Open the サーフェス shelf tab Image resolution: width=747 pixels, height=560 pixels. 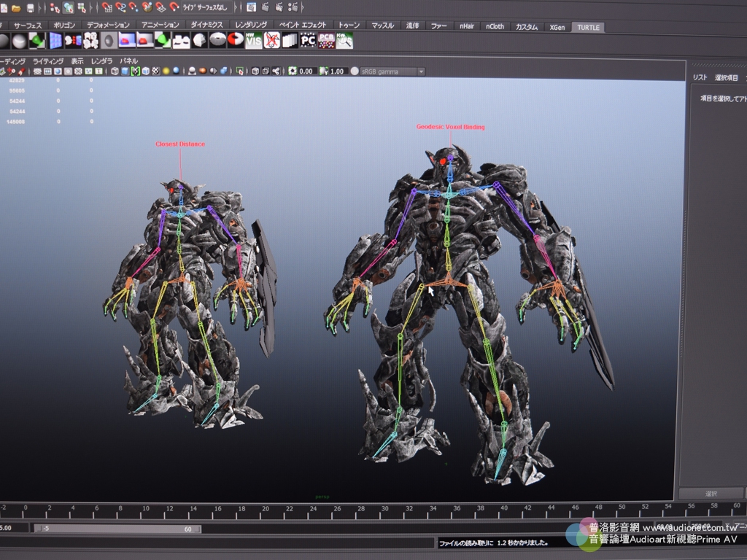[x=28, y=26]
